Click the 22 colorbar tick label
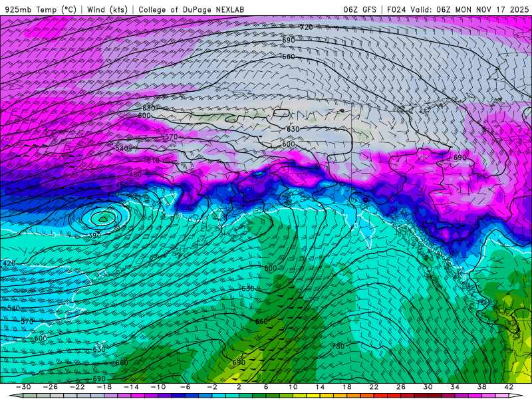Viewport: 532px width, 399px height. click(x=374, y=387)
